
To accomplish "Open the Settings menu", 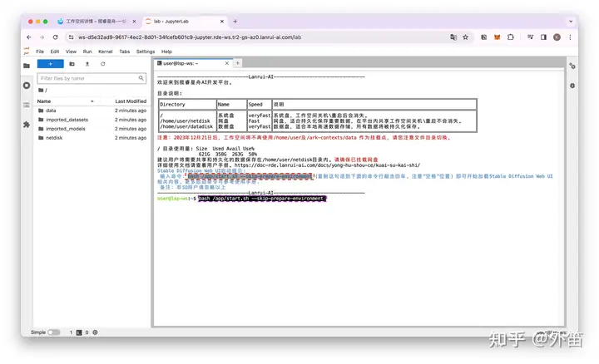I will 146,52.
